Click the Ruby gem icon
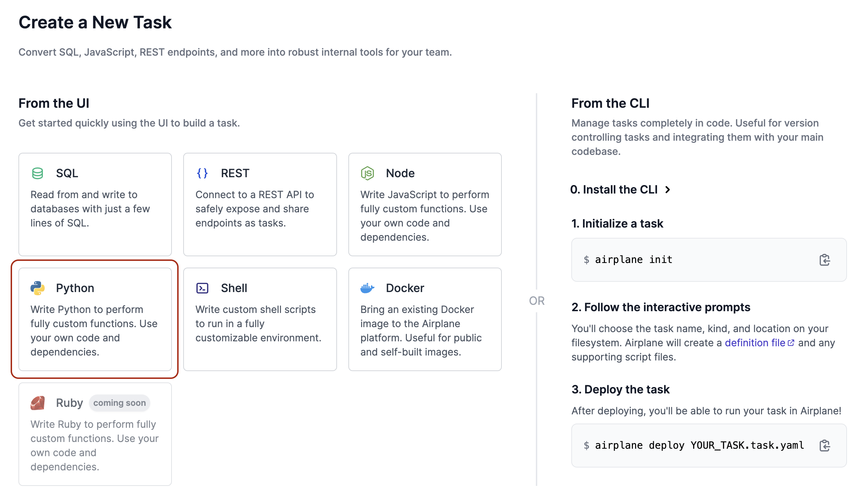The height and width of the screenshot is (504, 864). tap(38, 403)
